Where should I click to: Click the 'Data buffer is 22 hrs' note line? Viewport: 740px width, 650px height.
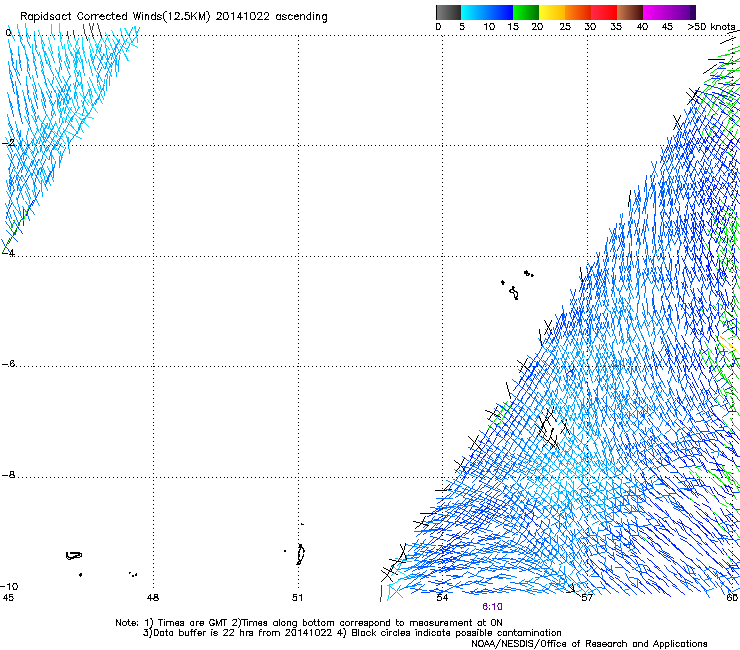point(352,633)
